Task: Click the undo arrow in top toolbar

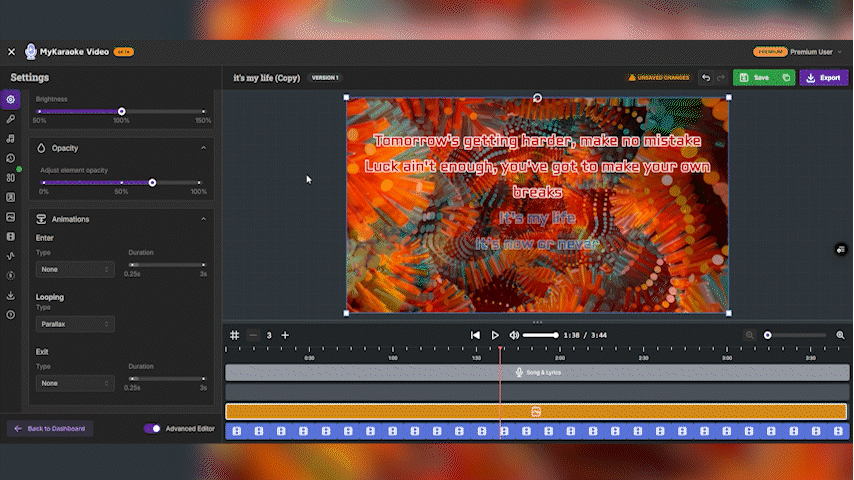Action: pos(706,78)
